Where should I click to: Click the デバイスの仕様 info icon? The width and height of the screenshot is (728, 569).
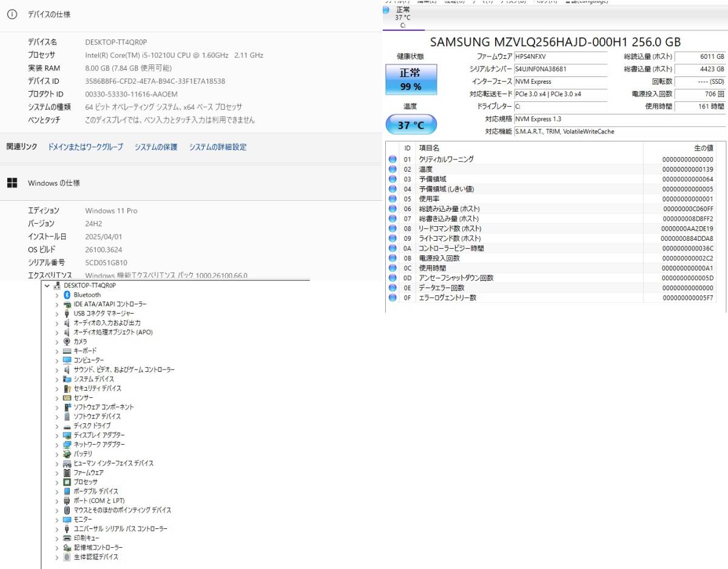pos(12,14)
